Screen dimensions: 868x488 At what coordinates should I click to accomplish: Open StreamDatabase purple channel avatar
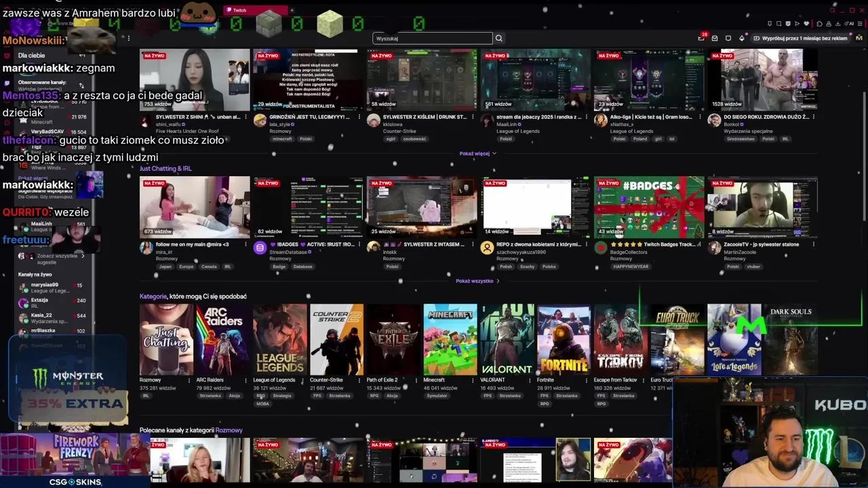[260, 248]
